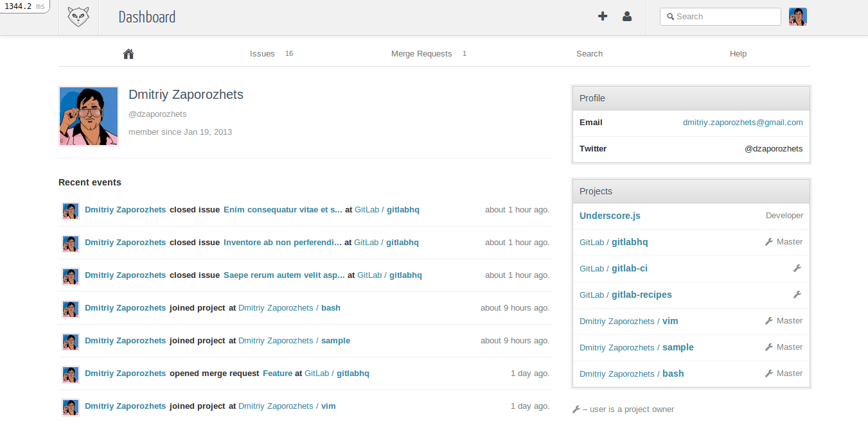
Task: Open the Issues tab
Action: (262, 54)
